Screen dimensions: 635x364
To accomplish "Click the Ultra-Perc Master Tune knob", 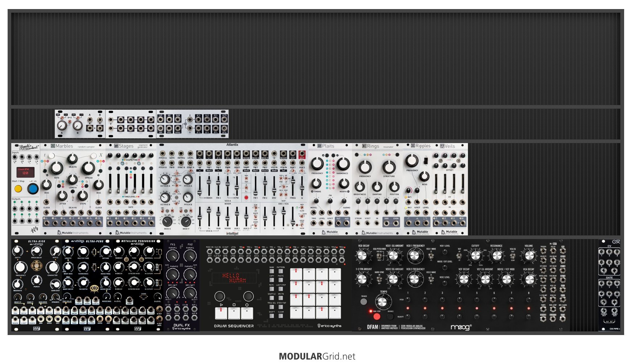I will coord(83,252).
